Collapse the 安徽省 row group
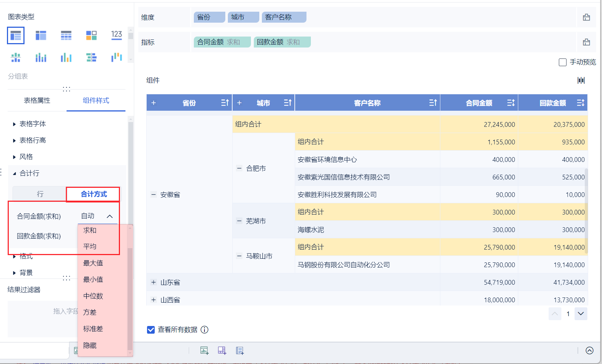The width and height of the screenshot is (602, 364). coord(154,195)
